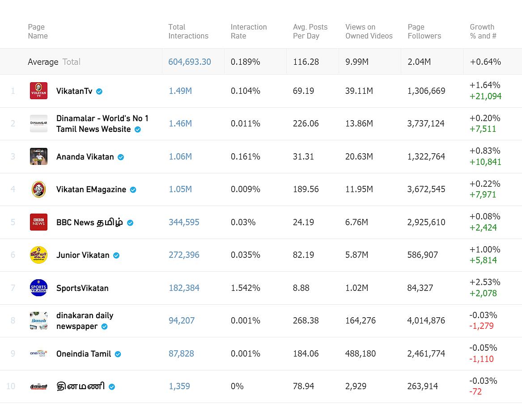Click the VikatanTv page logo icon
The height and width of the screenshot is (420, 522).
[38, 91]
